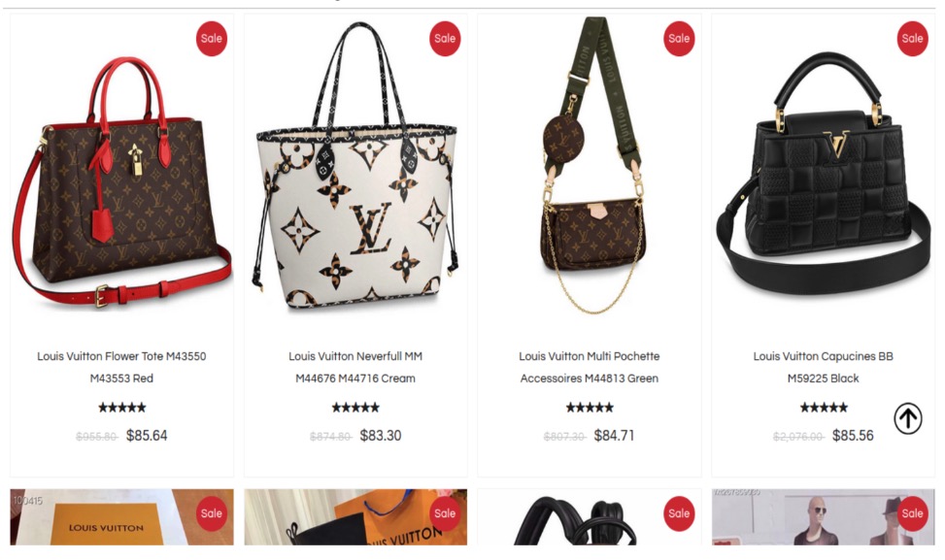Open Louis Vuitton Neverfull MM Cream link
The image size is (945, 560).
click(x=355, y=367)
